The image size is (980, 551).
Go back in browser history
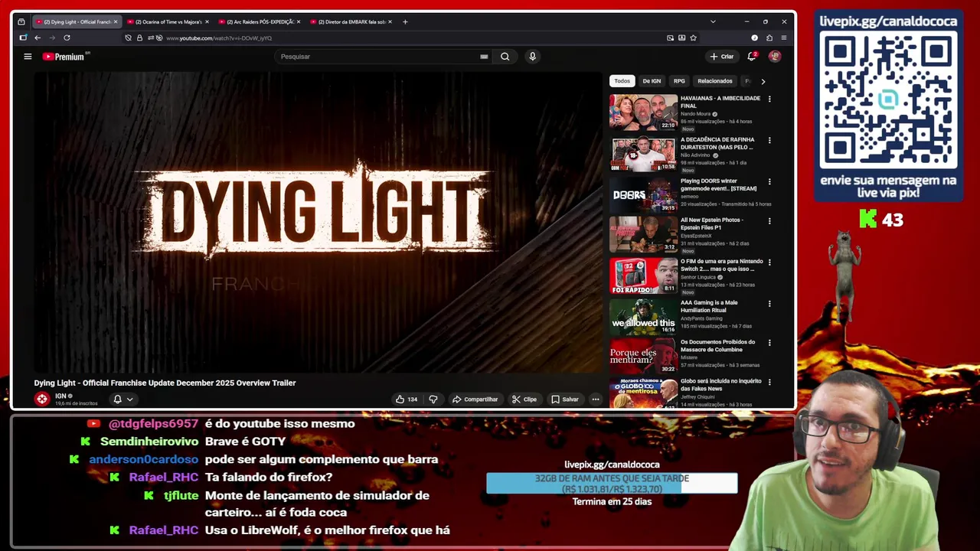(37, 37)
